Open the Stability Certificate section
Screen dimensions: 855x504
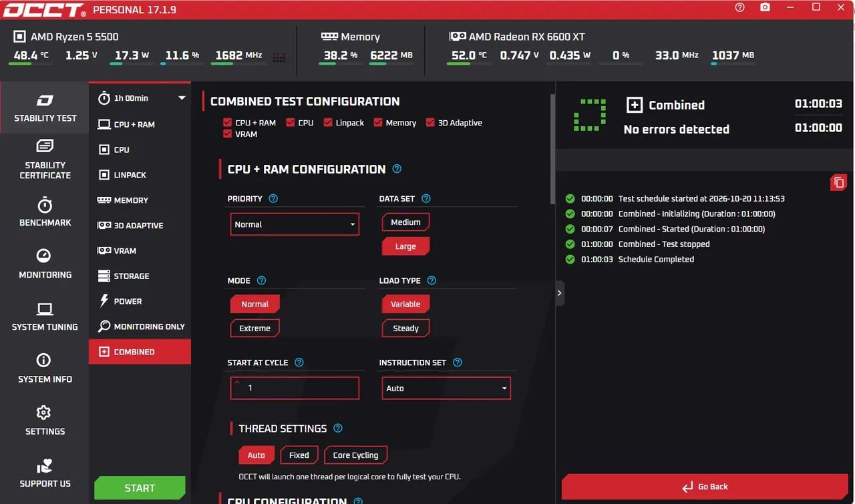[x=45, y=160]
